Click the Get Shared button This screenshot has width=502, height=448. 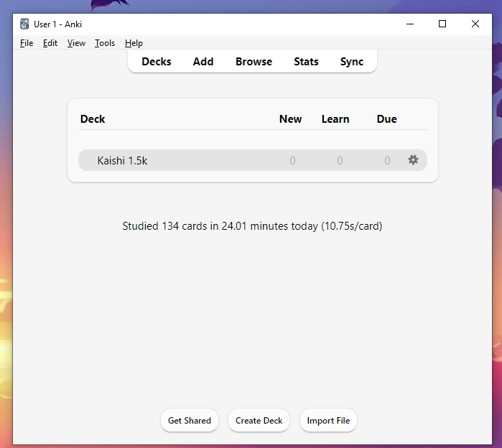pos(190,420)
